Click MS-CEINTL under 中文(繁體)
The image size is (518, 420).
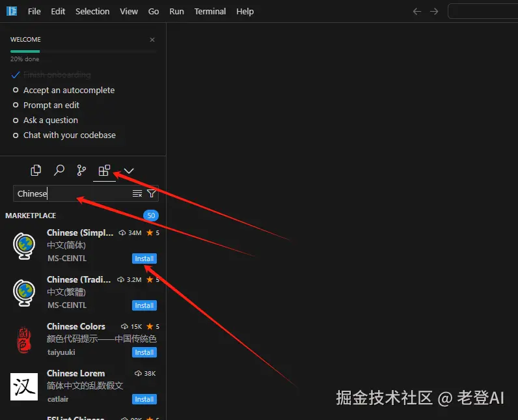click(67, 305)
